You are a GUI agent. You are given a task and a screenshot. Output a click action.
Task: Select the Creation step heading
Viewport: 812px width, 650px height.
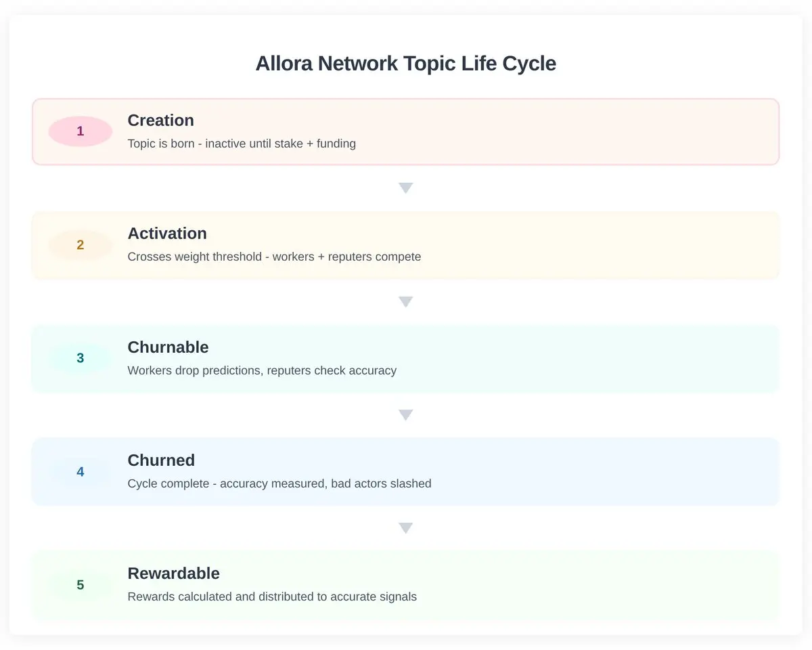(160, 121)
